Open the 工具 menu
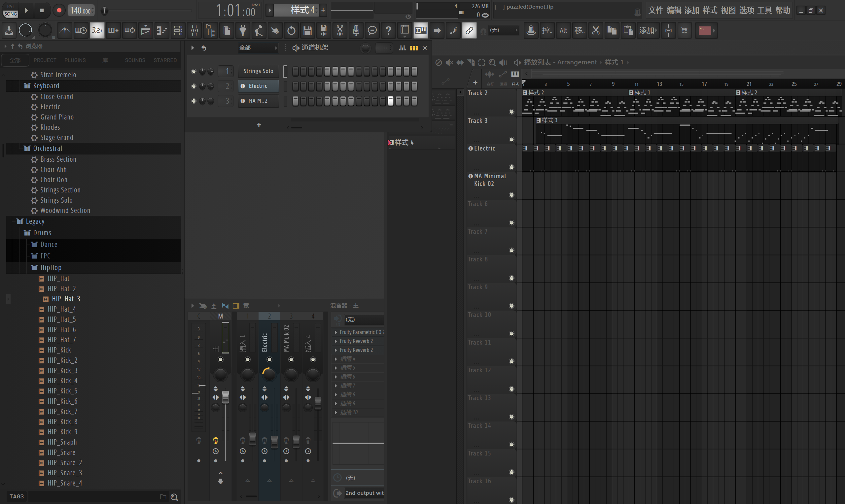This screenshot has height=504, width=845. (764, 11)
